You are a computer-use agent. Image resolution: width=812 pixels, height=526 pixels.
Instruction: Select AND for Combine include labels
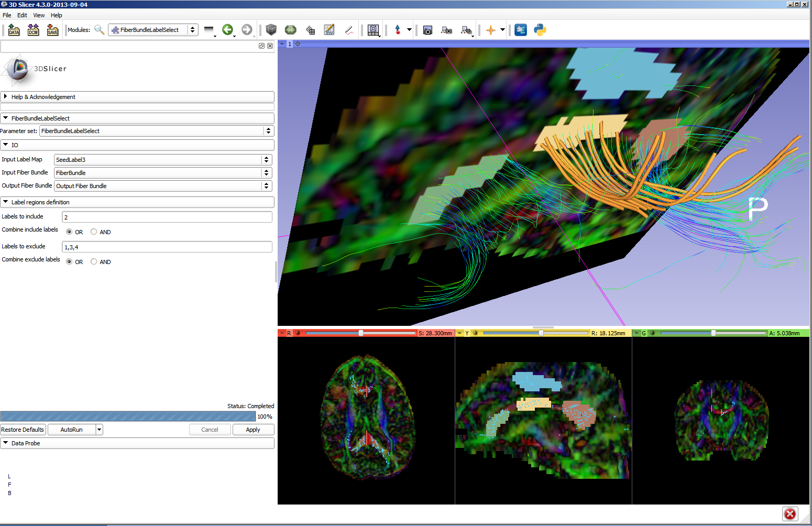(94, 232)
